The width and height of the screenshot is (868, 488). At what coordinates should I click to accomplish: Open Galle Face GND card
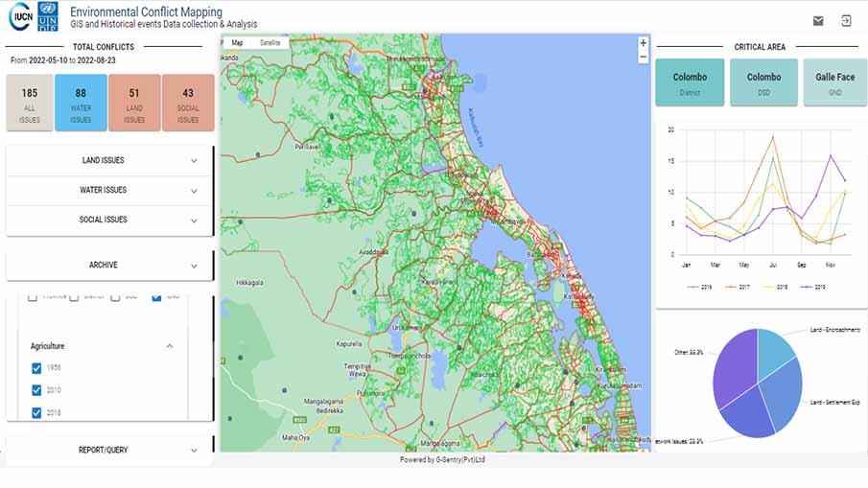tap(834, 82)
